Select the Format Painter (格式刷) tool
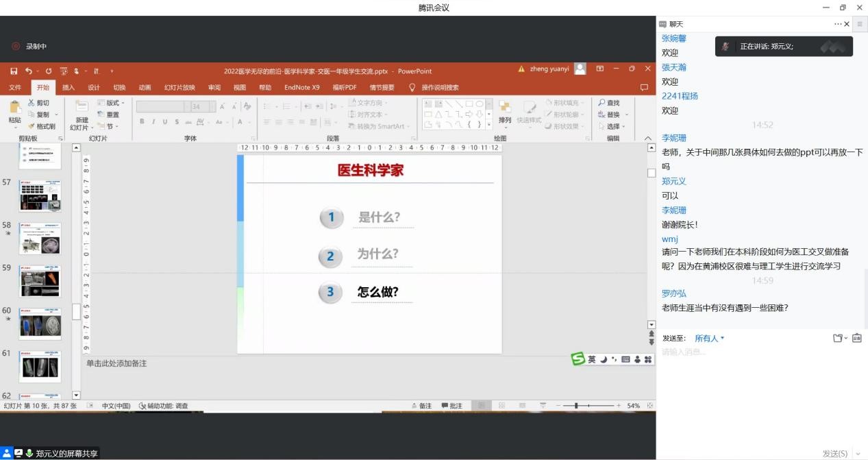The width and height of the screenshot is (868, 460). point(42,126)
